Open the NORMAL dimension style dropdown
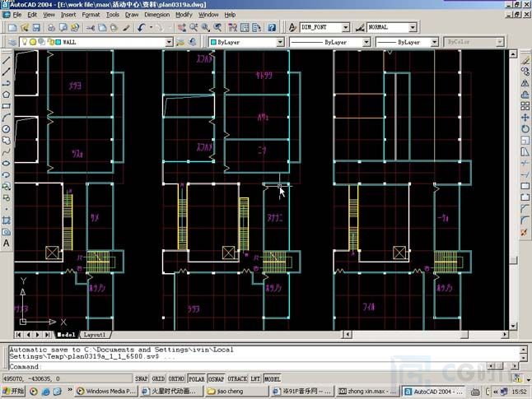Screen dimensions: 532x399 413,27
